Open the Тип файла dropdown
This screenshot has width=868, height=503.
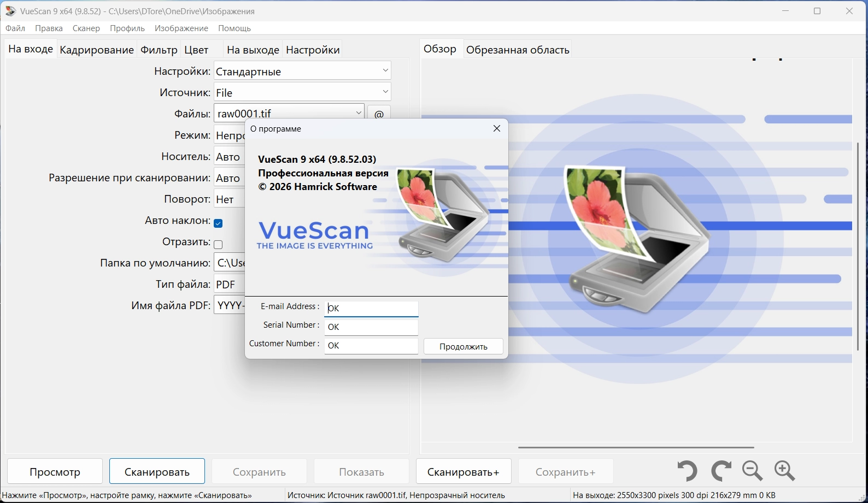click(x=230, y=285)
